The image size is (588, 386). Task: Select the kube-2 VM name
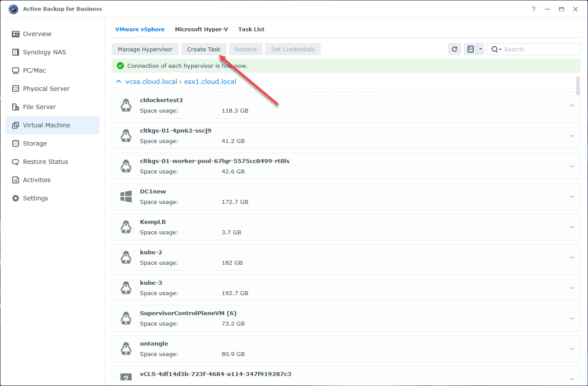(151, 252)
